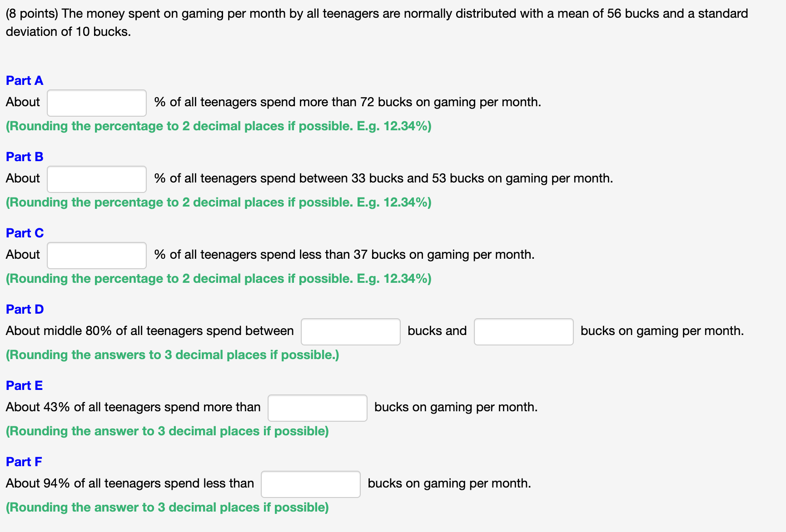Image resolution: width=786 pixels, height=532 pixels.
Task: Click the Part B percentage input field
Action: pyautogui.click(x=96, y=179)
